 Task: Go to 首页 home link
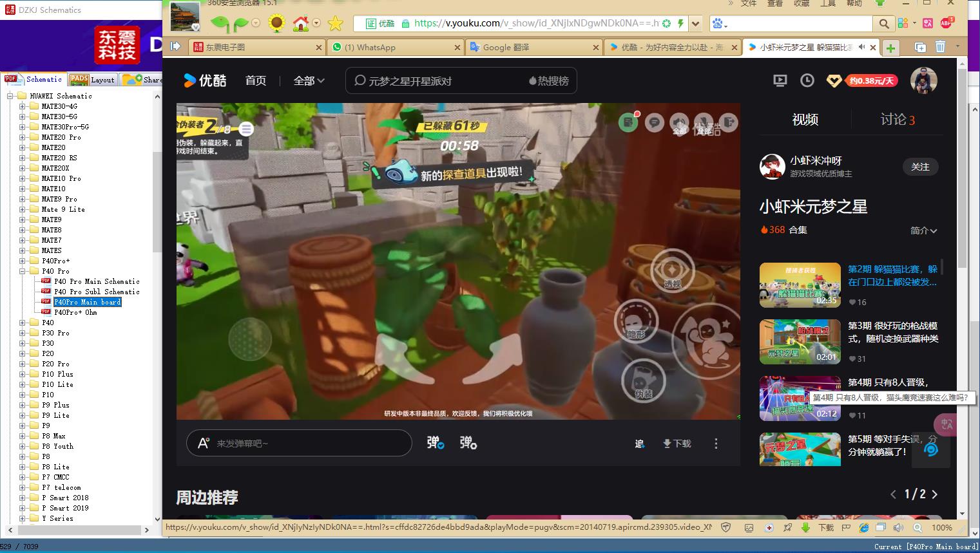pos(256,80)
